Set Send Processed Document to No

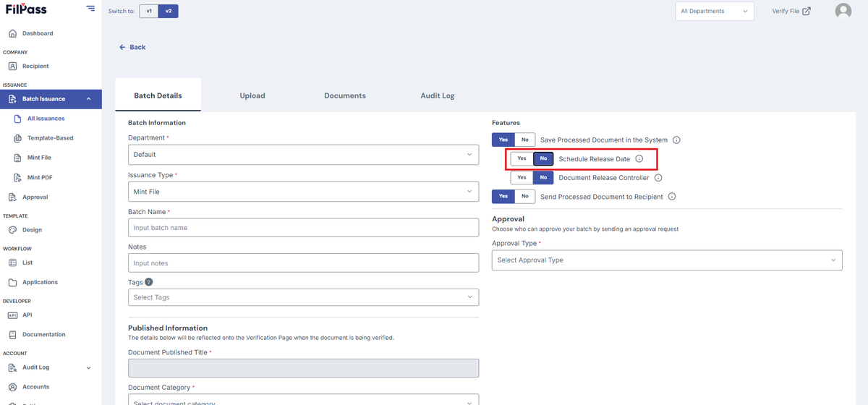524,196
